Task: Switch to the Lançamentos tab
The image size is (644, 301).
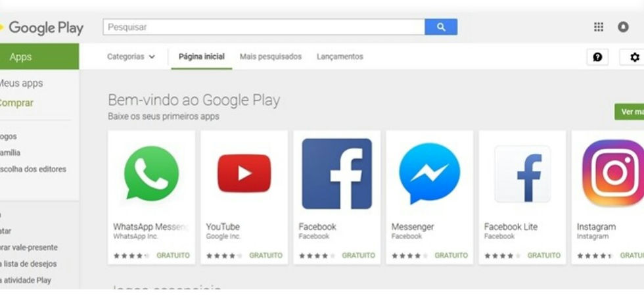Action: [340, 57]
